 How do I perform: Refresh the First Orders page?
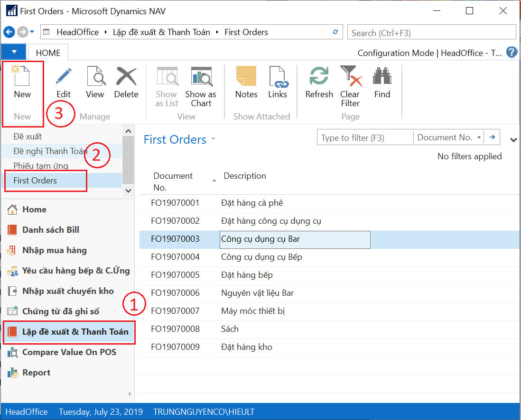coord(319,82)
